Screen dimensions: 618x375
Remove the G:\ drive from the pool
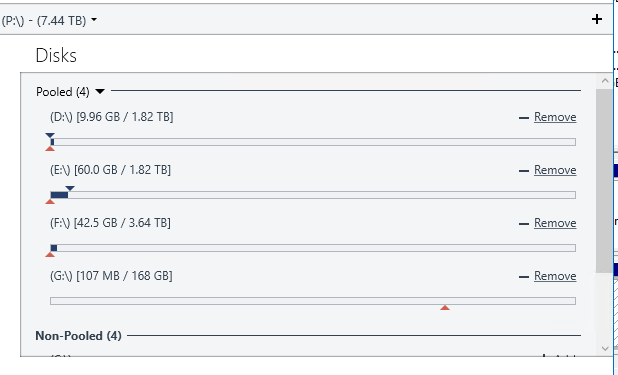pos(555,276)
